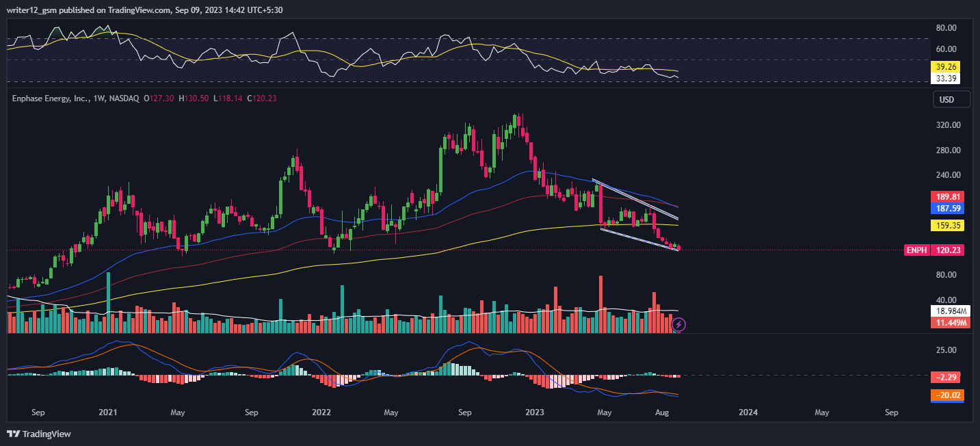Click the C120.23 close value

[262, 99]
